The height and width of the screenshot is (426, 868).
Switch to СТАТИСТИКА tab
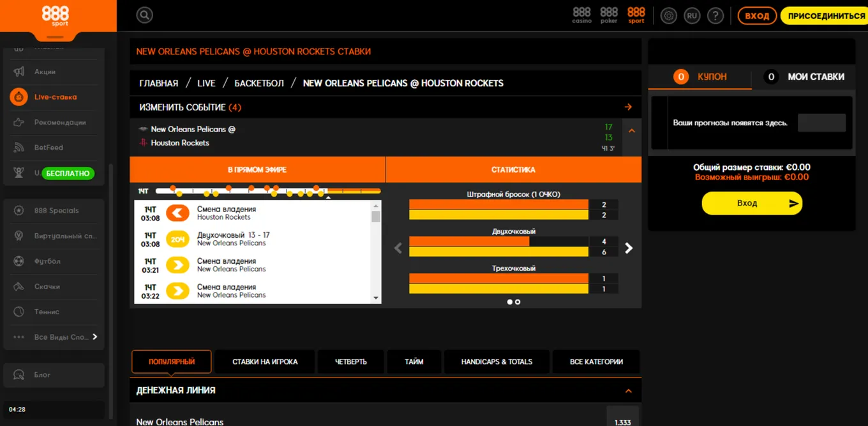(x=514, y=170)
